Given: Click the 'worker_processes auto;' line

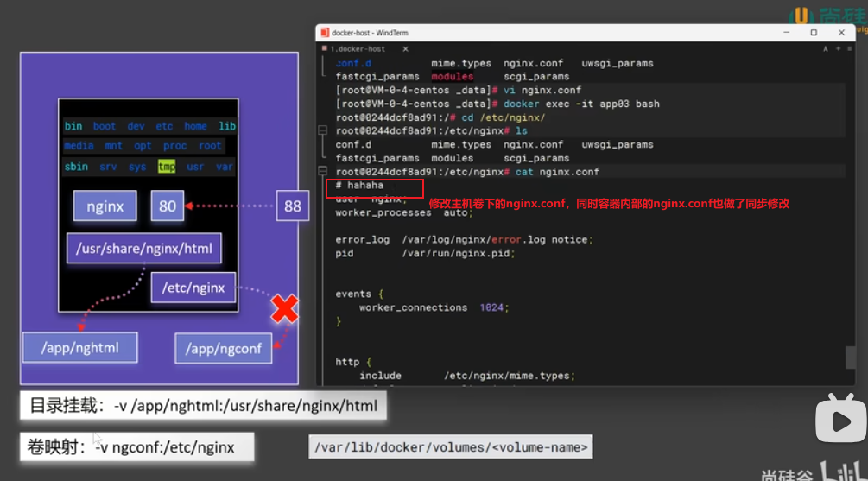Looking at the screenshot, I should (404, 212).
